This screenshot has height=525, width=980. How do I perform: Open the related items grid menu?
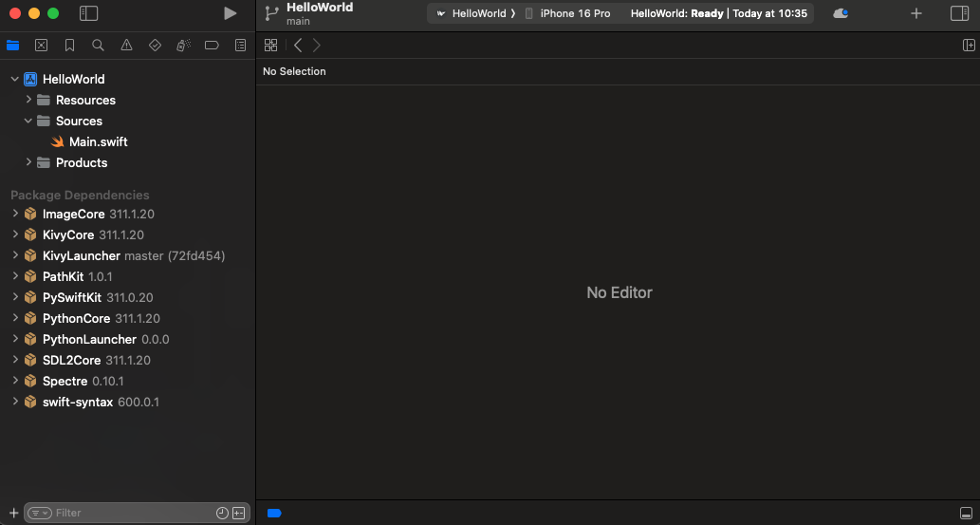pyautogui.click(x=270, y=45)
